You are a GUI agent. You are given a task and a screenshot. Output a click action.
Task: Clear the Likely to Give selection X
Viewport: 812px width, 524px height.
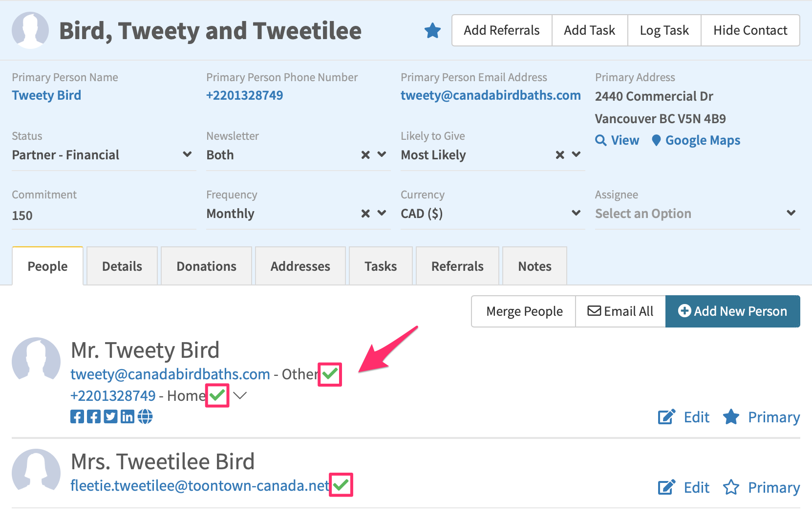(x=560, y=155)
